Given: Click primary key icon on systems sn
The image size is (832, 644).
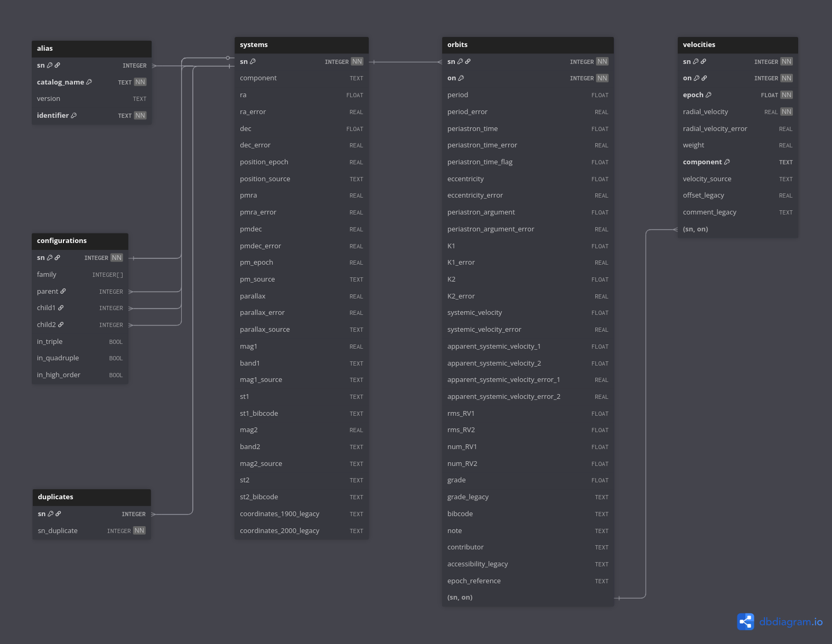Looking at the screenshot, I should point(253,62).
